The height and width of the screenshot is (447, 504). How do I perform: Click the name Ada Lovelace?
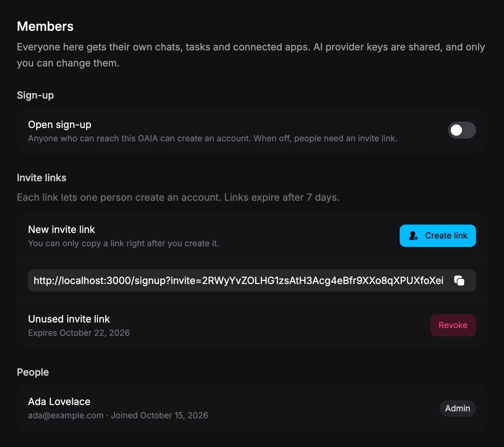59,402
